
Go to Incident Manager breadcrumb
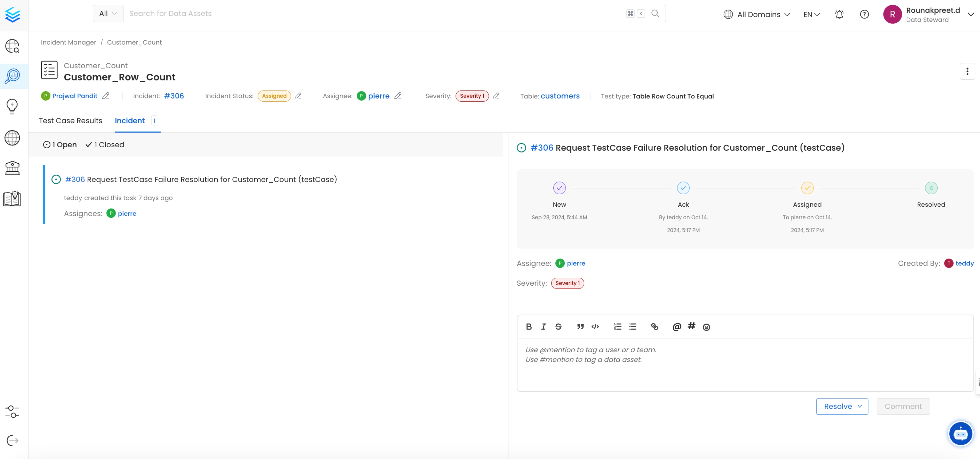tap(69, 42)
